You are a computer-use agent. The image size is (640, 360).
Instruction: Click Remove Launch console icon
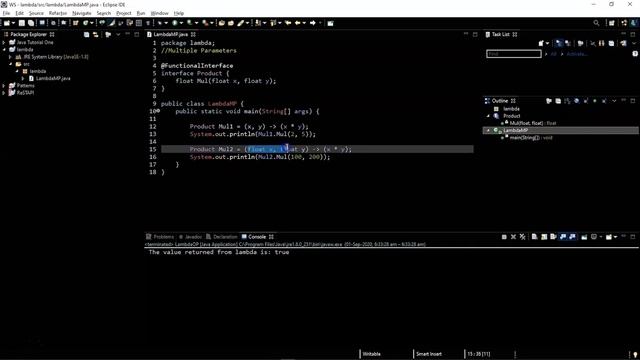513,237
